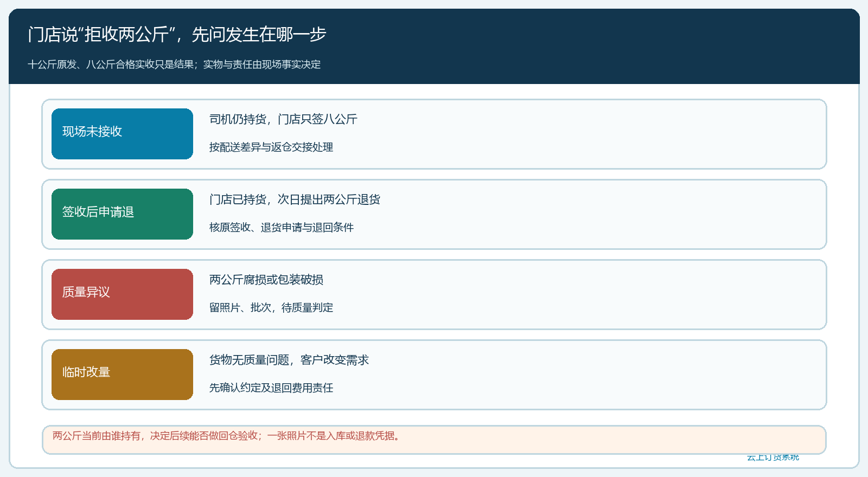Select the green 签收后申请退 label

click(x=122, y=214)
